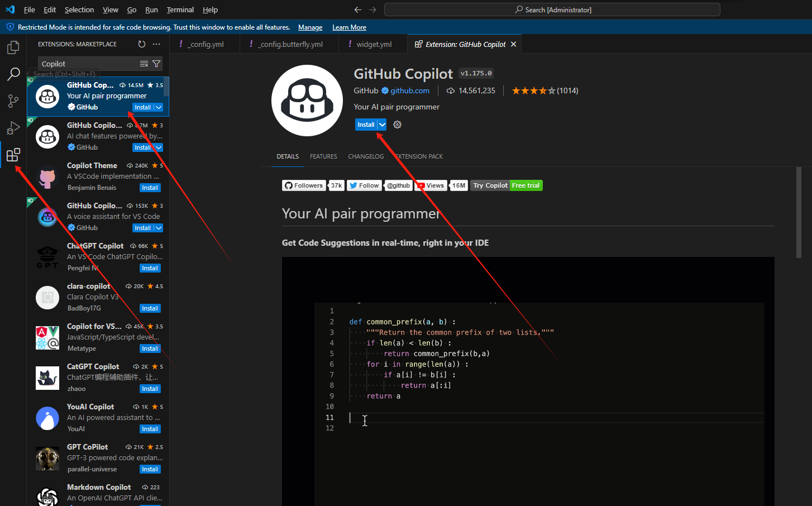This screenshot has height=506, width=812.
Task: Open the Run and Debug view
Action: pos(13,128)
